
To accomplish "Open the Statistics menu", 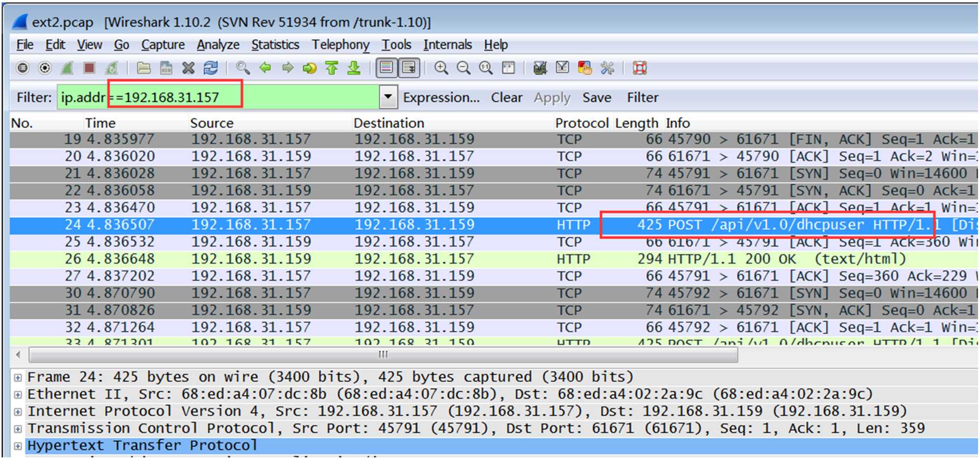I will pos(275,45).
